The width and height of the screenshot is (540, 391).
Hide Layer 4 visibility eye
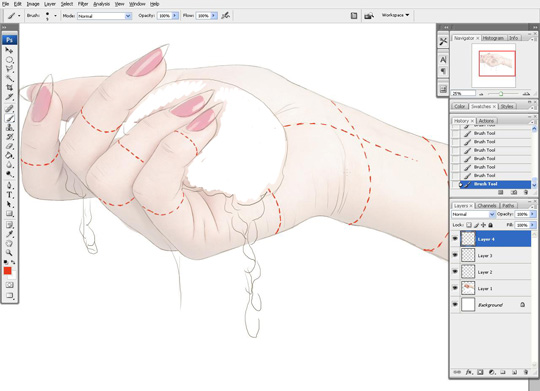click(x=455, y=239)
